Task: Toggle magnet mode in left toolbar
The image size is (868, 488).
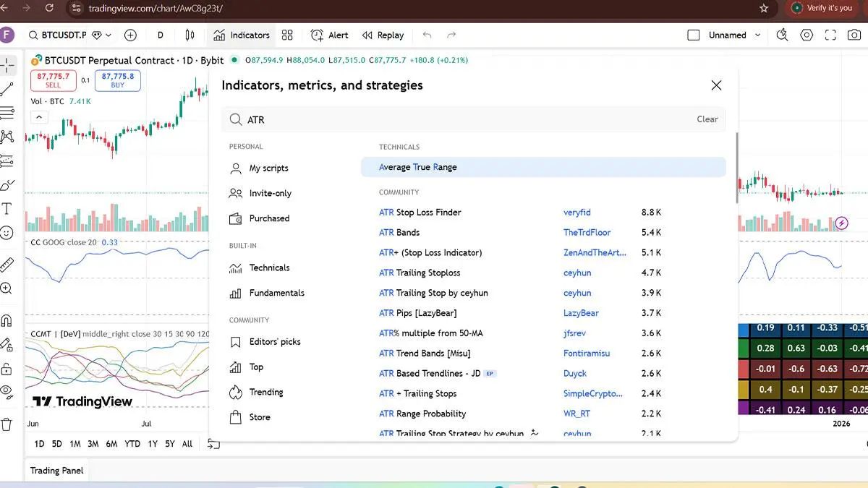Action: 7,320
